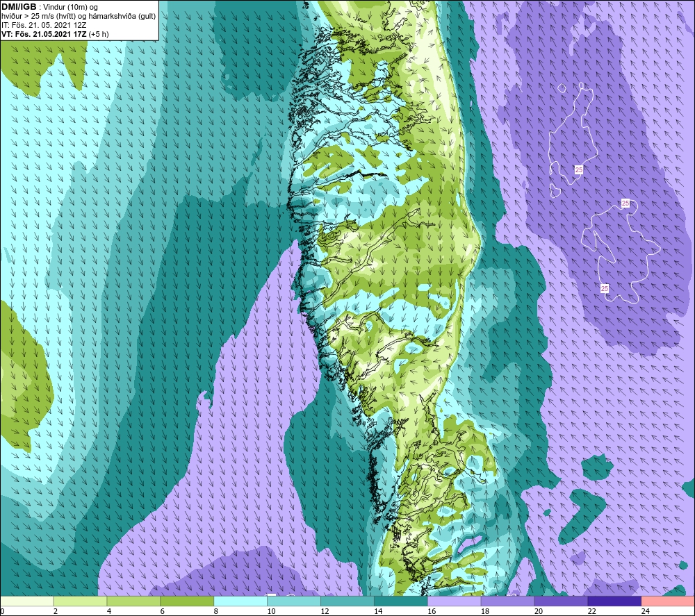Click the legend scale number "22"
The width and height of the screenshot is (695, 616).
tap(591, 611)
